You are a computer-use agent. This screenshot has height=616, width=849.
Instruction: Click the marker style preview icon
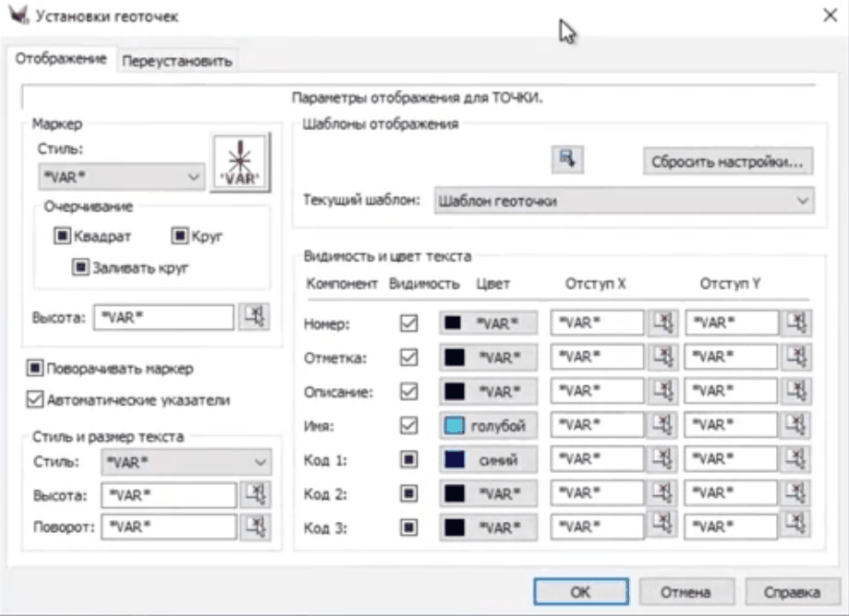240,162
